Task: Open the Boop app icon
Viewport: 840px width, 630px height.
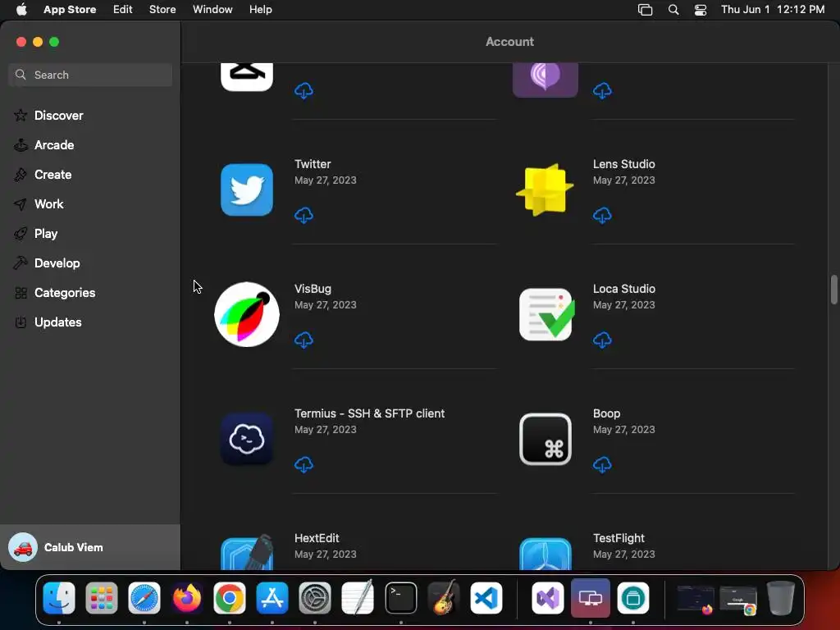Action: click(546, 440)
